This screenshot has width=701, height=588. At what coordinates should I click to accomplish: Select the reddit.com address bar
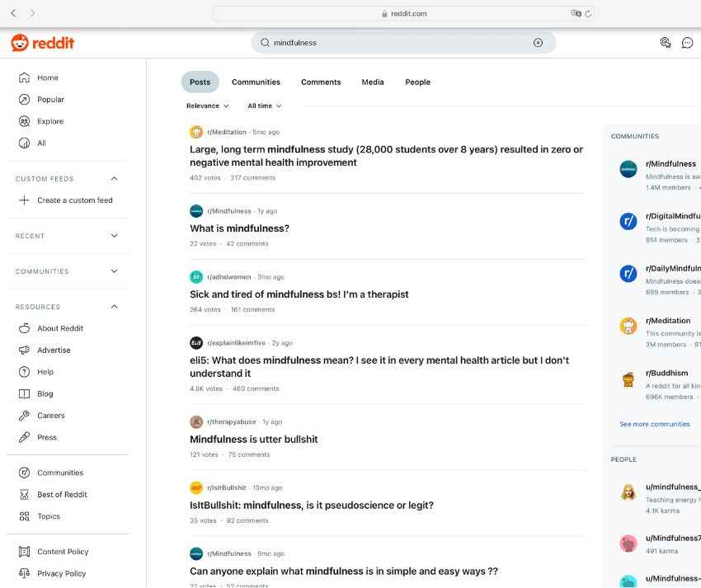pyautogui.click(x=403, y=13)
